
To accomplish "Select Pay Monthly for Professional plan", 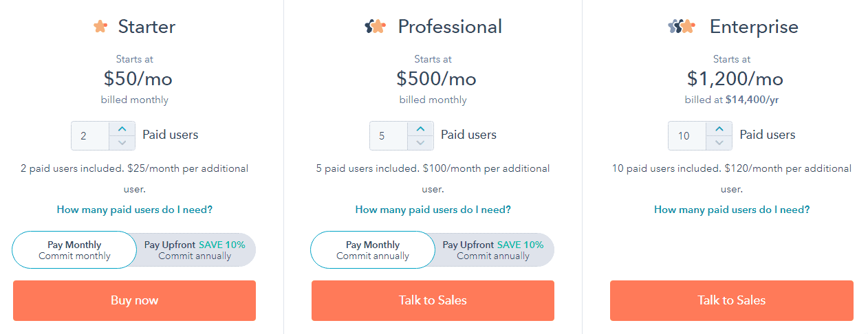I will [373, 249].
